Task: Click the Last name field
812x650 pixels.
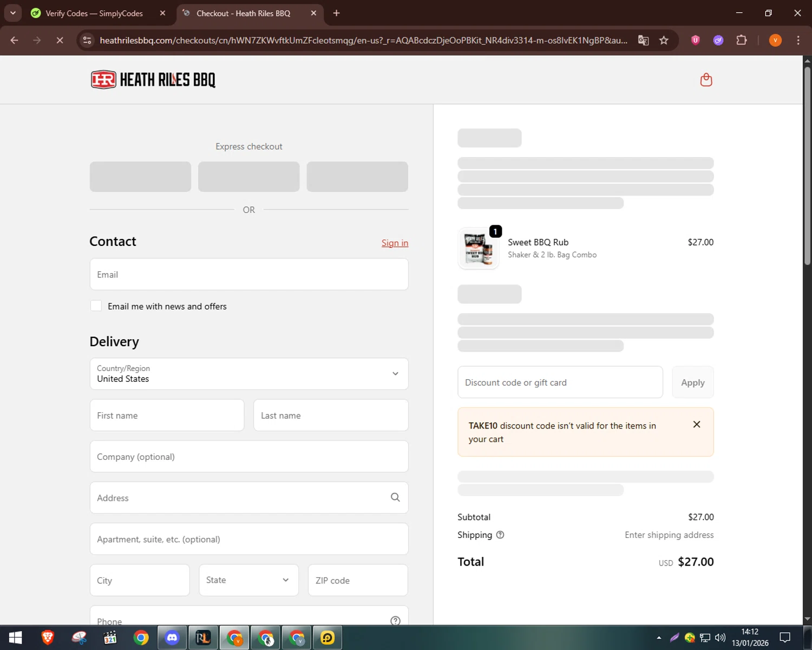Action: 331,415
